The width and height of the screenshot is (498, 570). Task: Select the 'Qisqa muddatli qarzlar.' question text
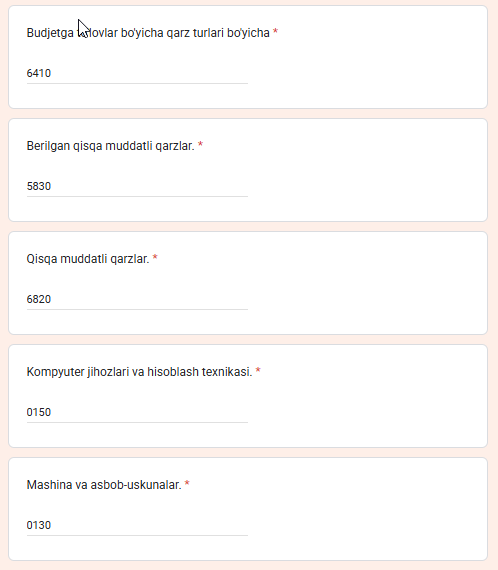pyautogui.click(x=88, y=259)
